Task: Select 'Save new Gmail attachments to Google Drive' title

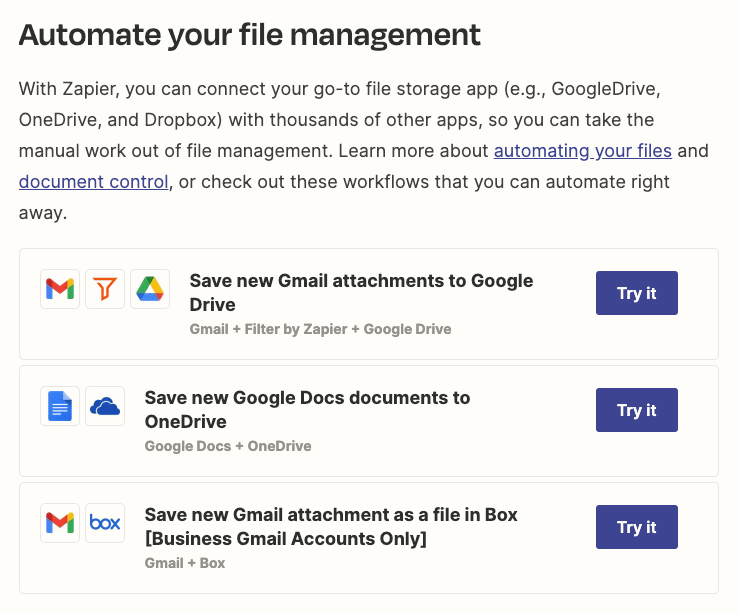Action: click(361, 293)
